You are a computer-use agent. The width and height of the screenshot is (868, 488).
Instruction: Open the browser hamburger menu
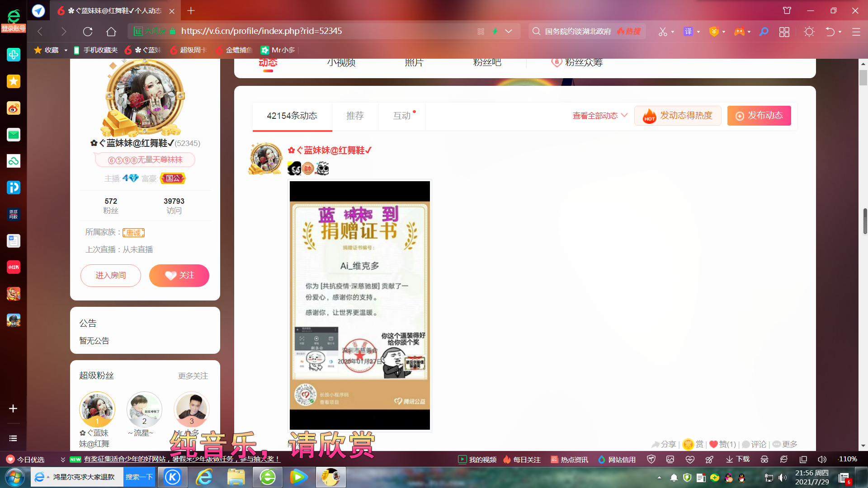point(856,32)
